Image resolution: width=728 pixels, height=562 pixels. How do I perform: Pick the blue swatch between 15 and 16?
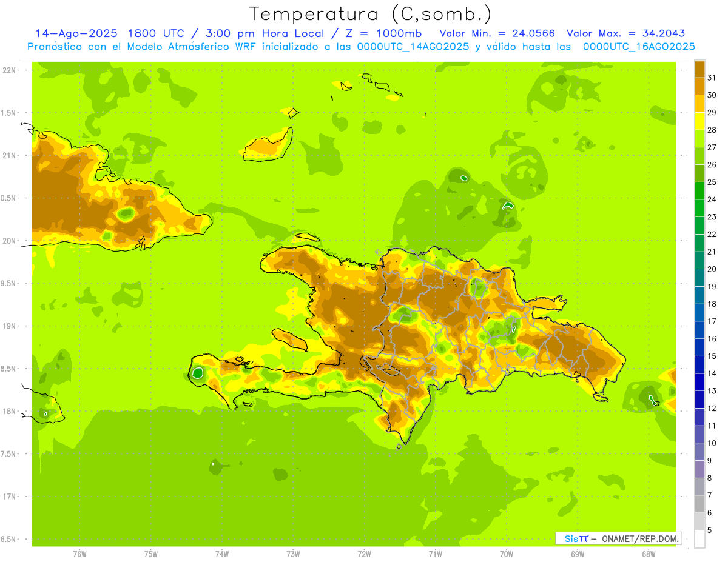699,347
